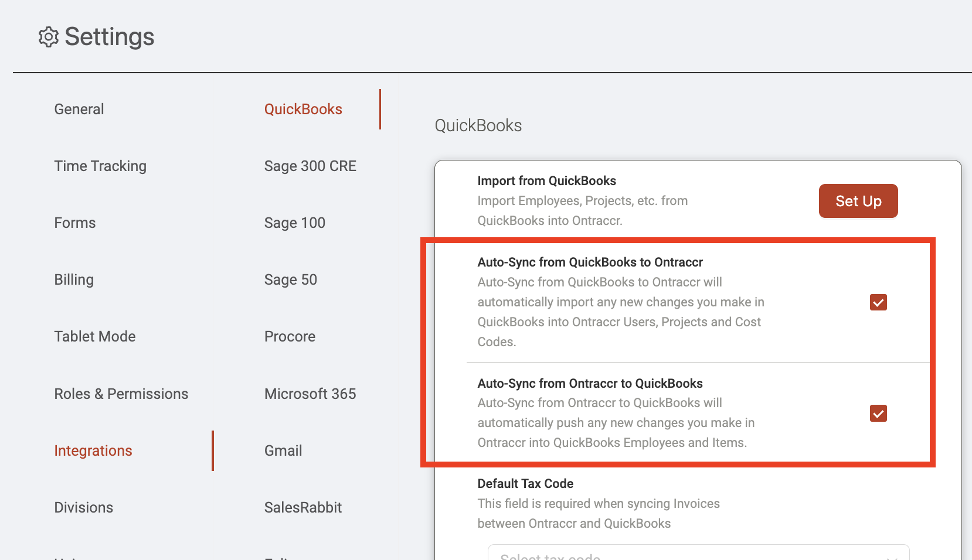Viewport: 972px width, 560px height.
Task: Uncheck Auto-Sync from QuickBooks to Ontraccr
Action: (x=878, y=302)
